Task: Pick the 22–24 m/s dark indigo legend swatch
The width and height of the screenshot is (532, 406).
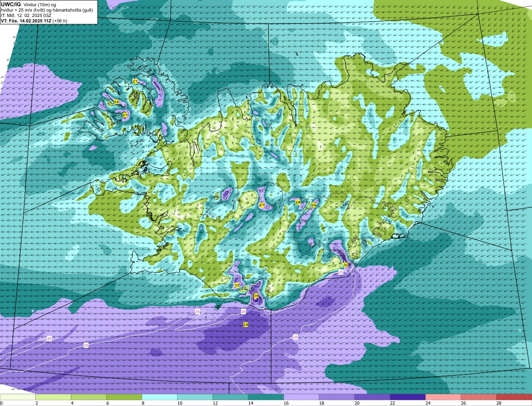Action: (408, 397)
